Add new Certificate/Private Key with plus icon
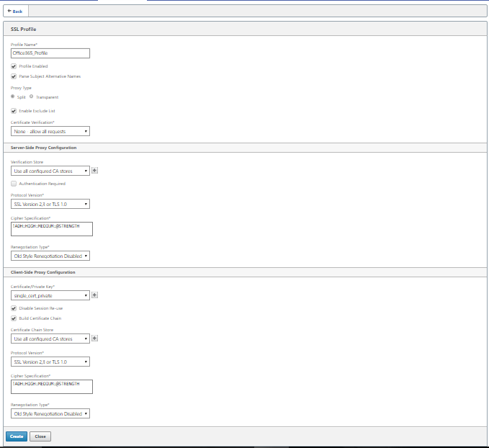 coord(95,295)
